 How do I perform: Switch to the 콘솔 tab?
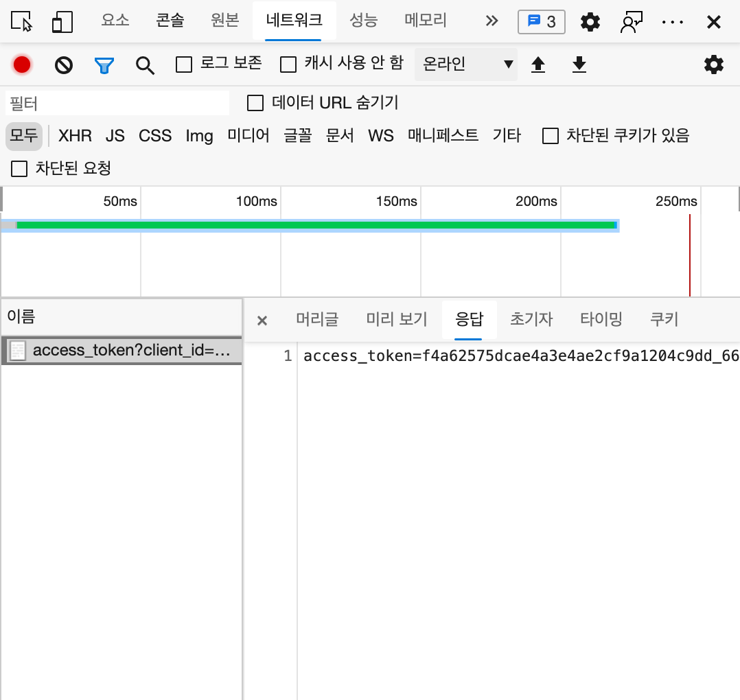point(170,21)
